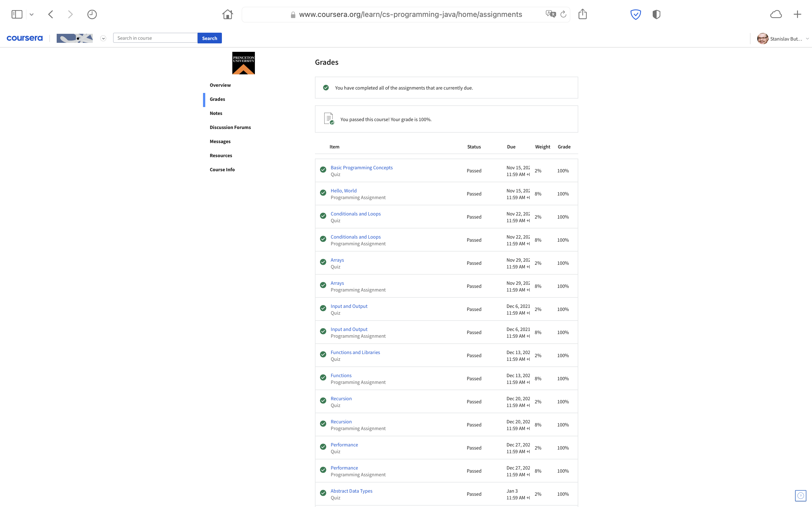
Task: Switch to the Overview nav item
Action: point(220,85)
